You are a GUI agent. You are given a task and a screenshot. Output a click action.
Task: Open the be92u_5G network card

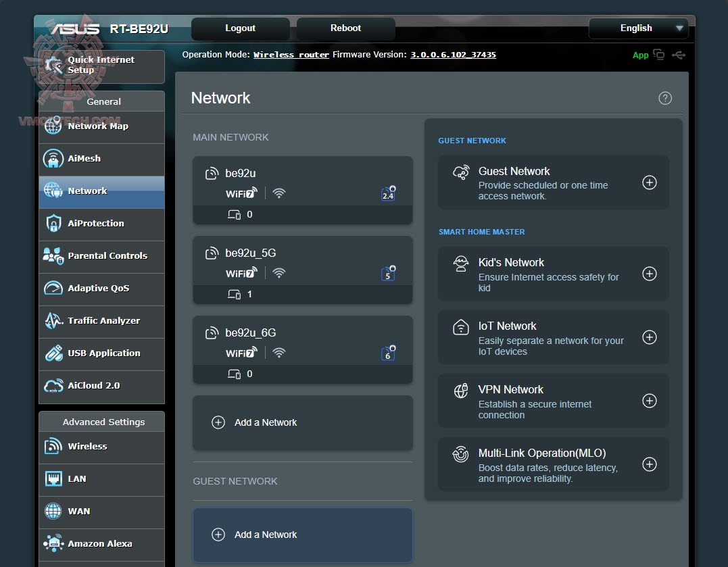tap(303, 270)
